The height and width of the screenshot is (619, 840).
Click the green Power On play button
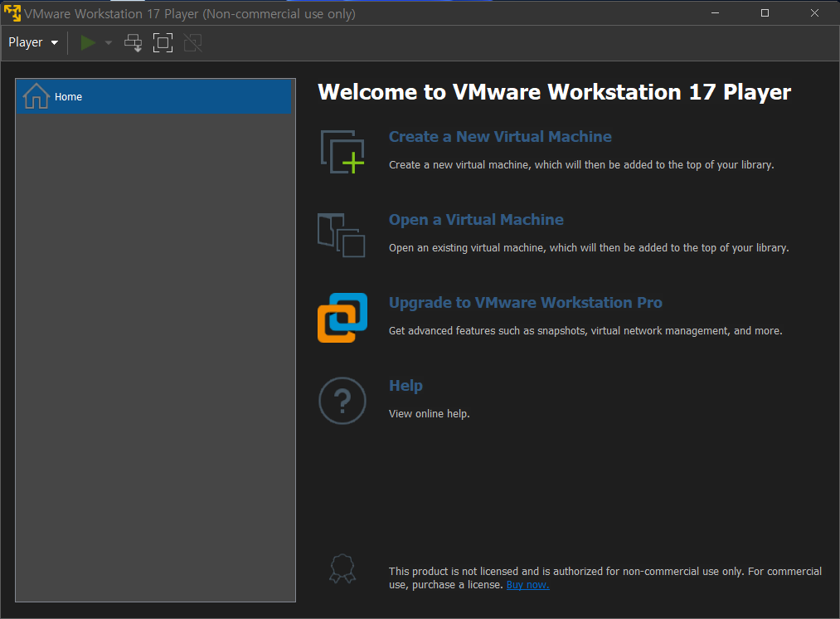[88, 42]
